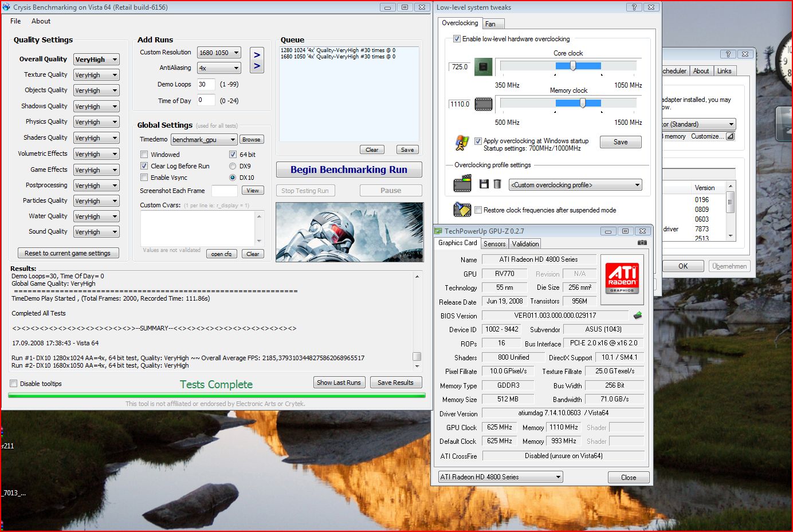Save overclocking profile with floppy disk icon

click(x=484, y=184)
